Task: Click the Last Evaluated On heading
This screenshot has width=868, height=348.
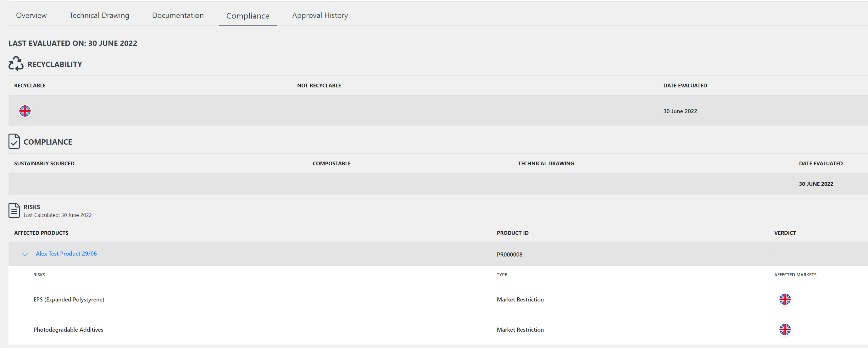Action: coord(73,43)
